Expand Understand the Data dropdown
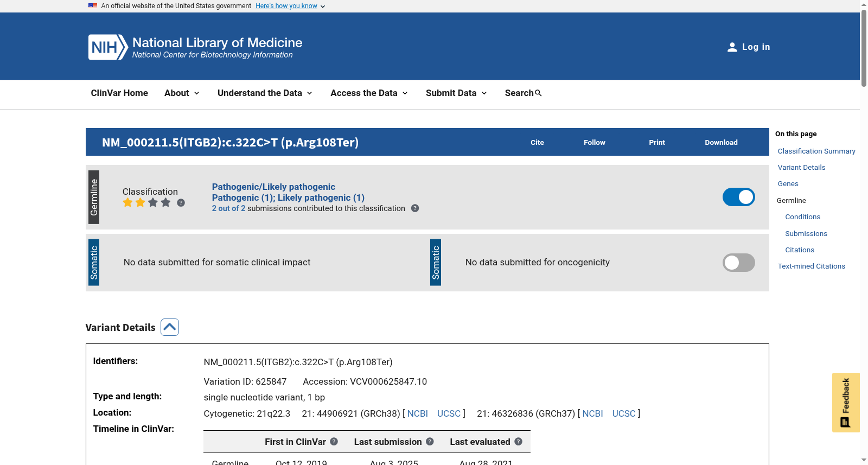 click(265, 93)
